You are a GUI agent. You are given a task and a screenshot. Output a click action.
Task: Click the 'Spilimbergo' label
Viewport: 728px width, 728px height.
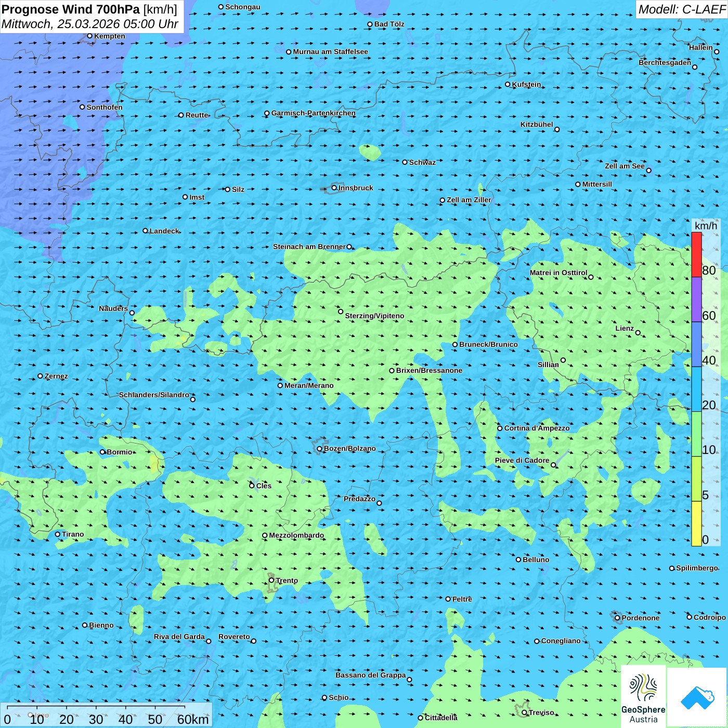click(x=697, y=568)
